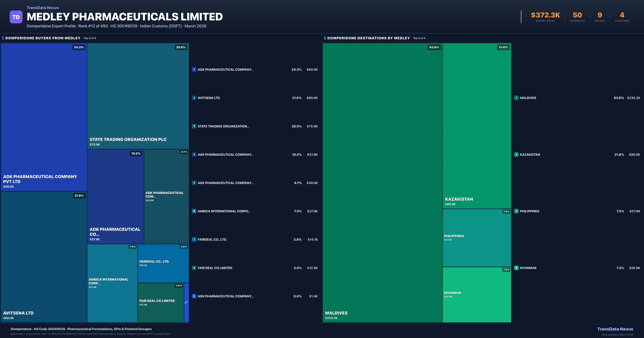
Task: Select the AVITSENA LTD treemap block
Action: 44,257
